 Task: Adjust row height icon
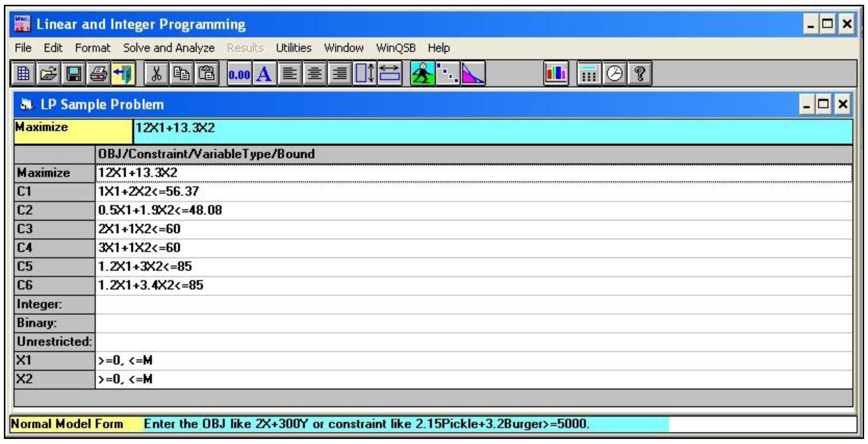[364, 74]
